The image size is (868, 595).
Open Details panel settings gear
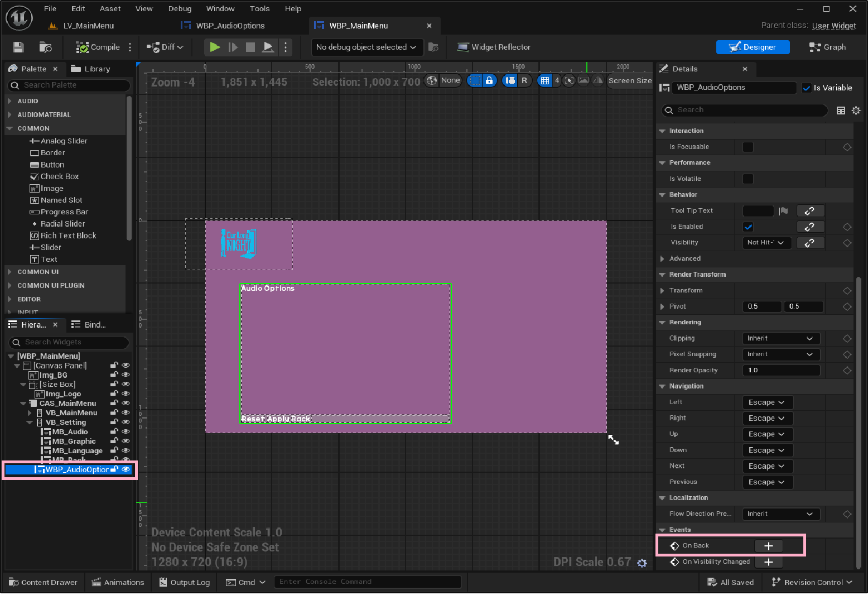[856, 111]
